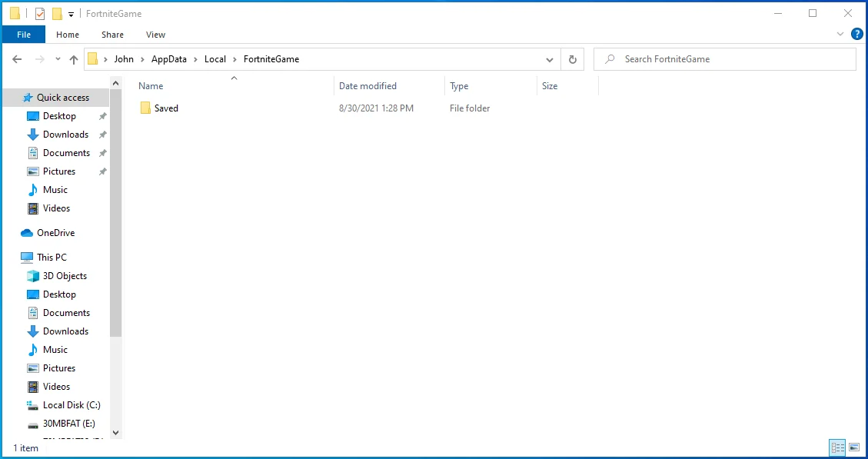Click the 8/30/2021 1:28 PM date cell
Viewport: 868px width, 459px height.
(377, 108)
